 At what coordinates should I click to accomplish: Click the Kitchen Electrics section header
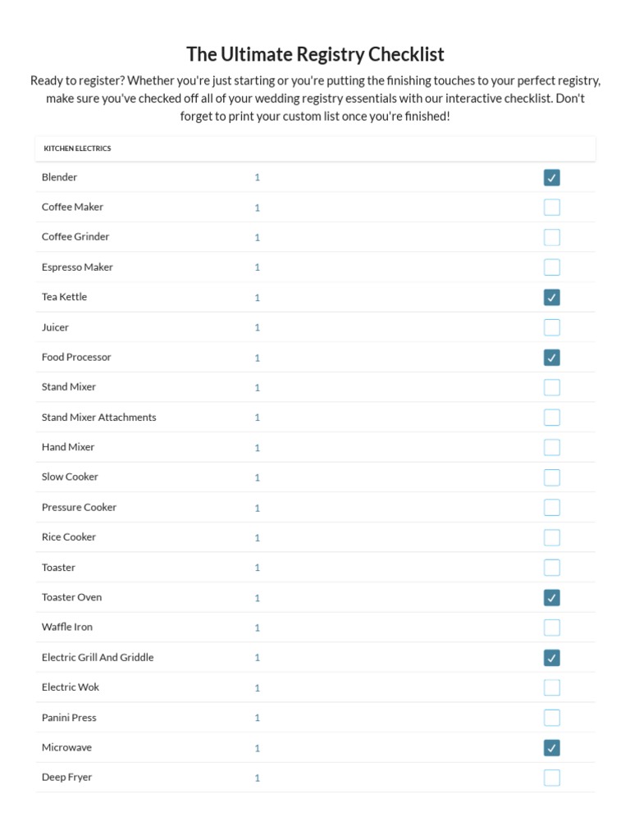[x=77, y=148]
